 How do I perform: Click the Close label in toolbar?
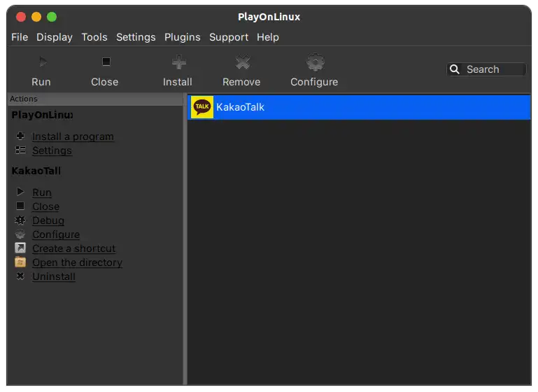click(x=105, y=82)
